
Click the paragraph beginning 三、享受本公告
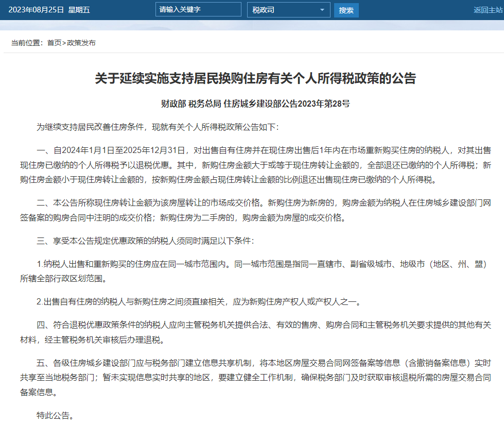tap(145, 241)
